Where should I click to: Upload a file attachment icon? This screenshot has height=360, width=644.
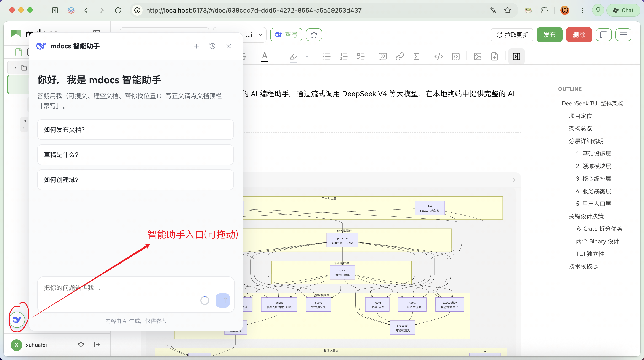[494, 56]
